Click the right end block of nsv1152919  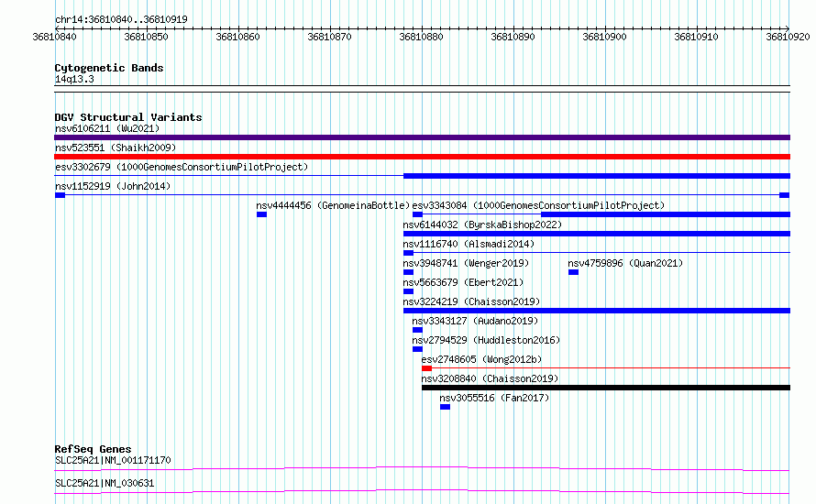(x=784, y=195)
